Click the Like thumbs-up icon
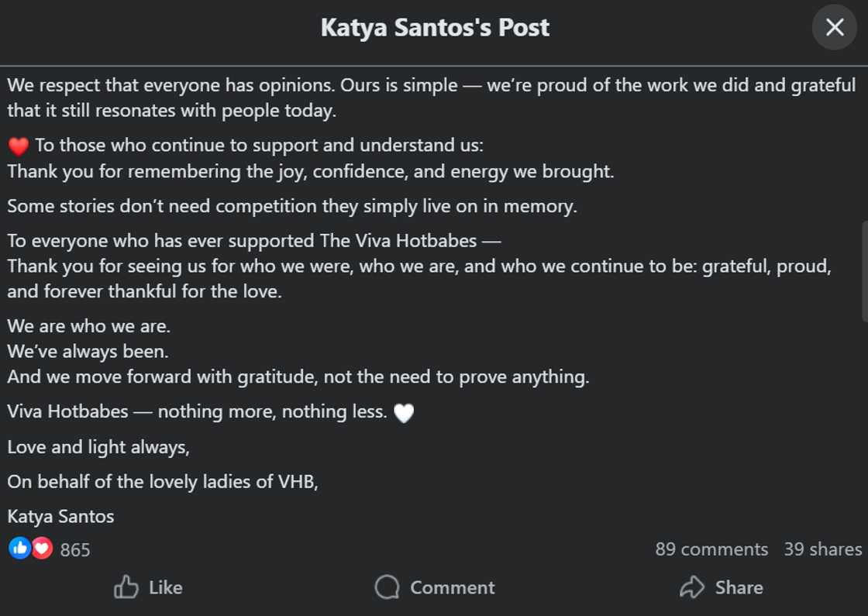 [126, 587]
